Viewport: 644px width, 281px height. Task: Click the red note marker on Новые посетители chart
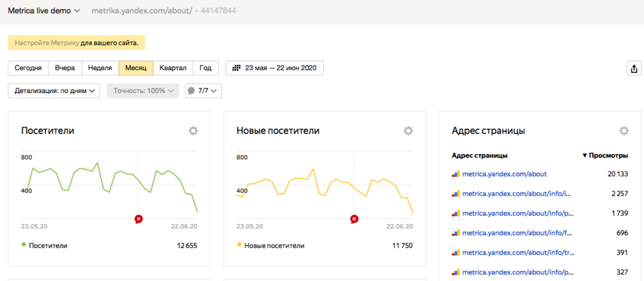pos(354,219)
